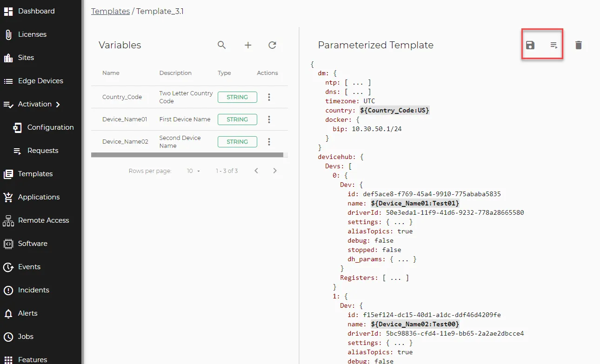
Task: Open actions menu for Device_Name01 row
Action: pyautogui.click(x=269, y=119)
